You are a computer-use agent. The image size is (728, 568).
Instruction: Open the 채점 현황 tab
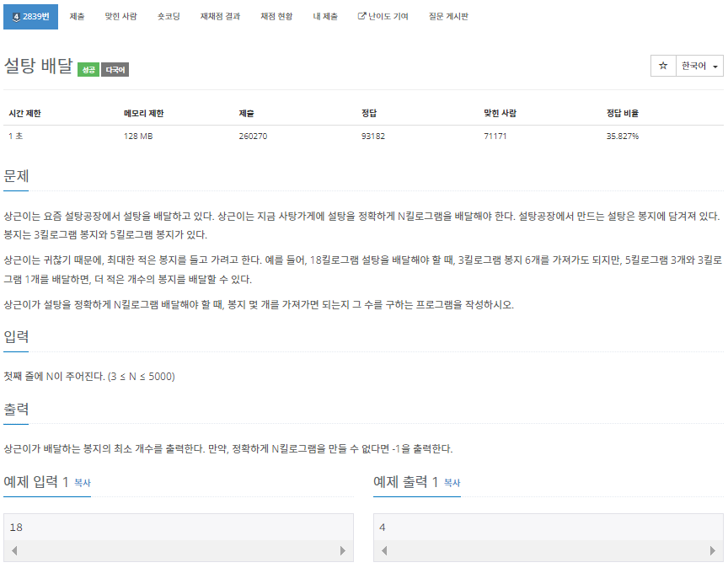pos(276,17)
